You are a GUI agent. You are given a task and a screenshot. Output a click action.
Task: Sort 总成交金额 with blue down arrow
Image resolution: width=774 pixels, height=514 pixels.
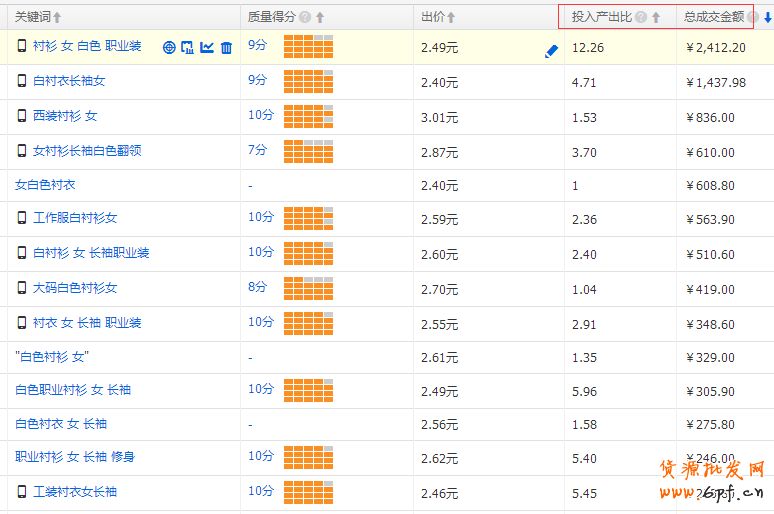click(x=767, y=17)
